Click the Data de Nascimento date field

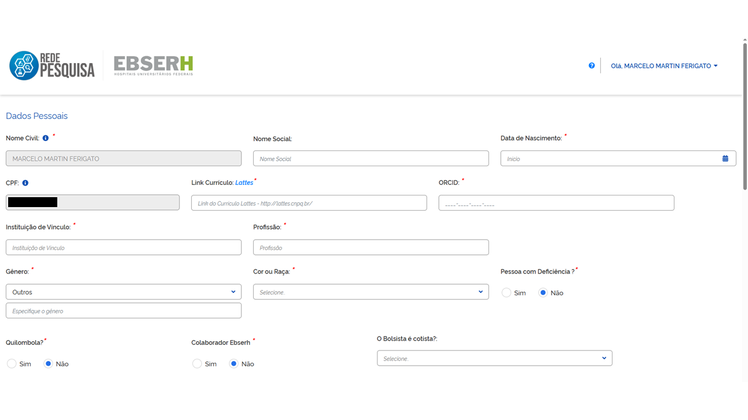pos(618,158)
